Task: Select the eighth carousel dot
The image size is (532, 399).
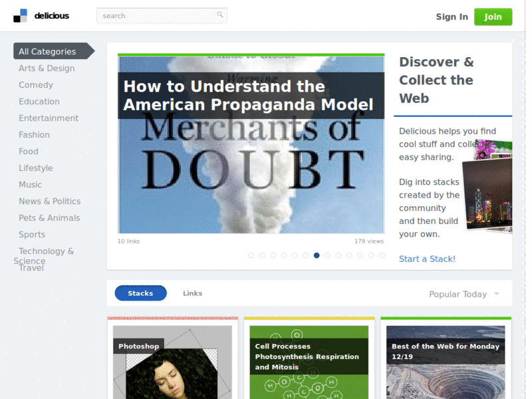Action: (x=327, y=255)
